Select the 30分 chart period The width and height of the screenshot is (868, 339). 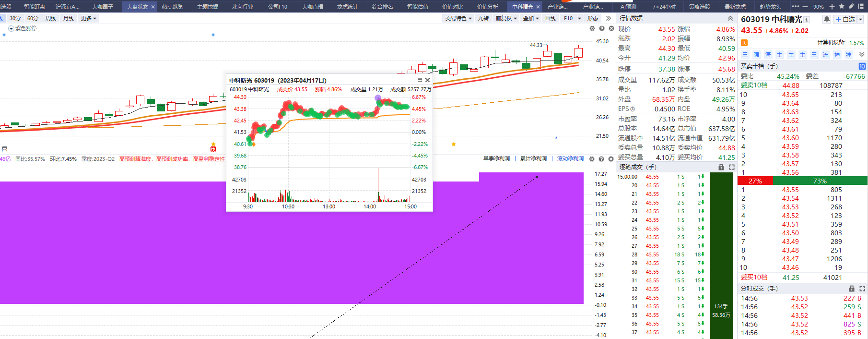pyautogui.click(x=15, y=18)
